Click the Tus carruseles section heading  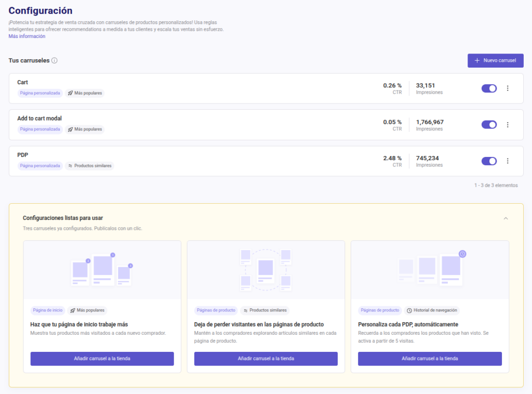point(29,60)
